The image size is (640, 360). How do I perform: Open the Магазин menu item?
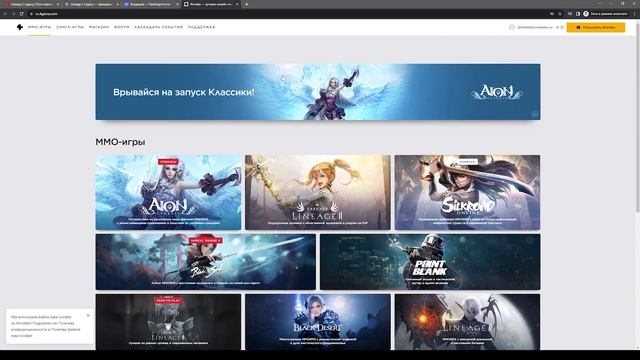pos(99,27)
